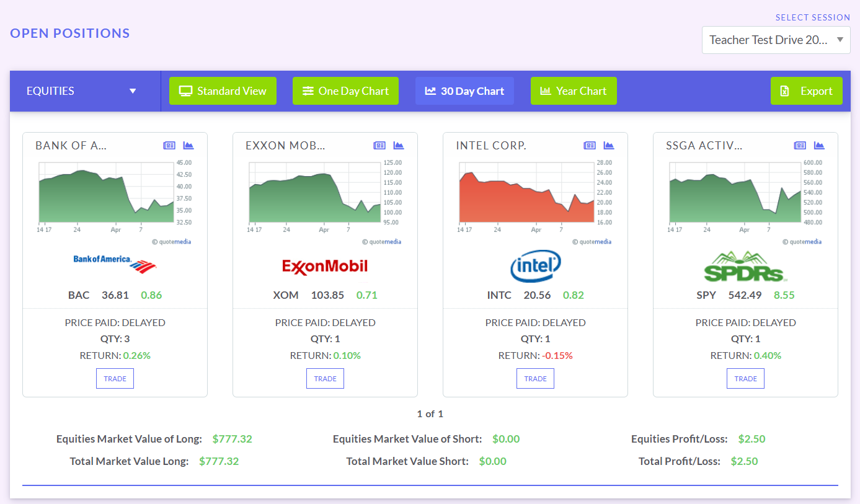Click the '1 of 1' page indicator
Image resolution: width=860 pixels, height=504 pixels.
[430, 413]
